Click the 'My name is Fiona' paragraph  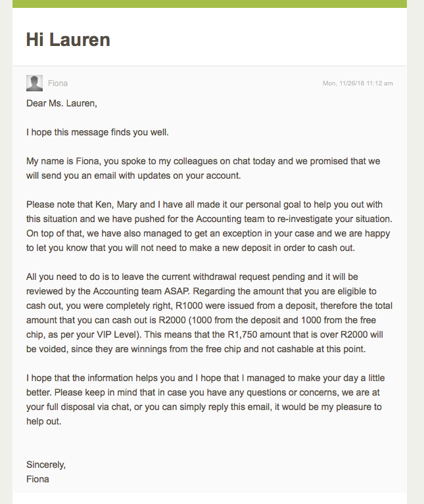[203, 168]
